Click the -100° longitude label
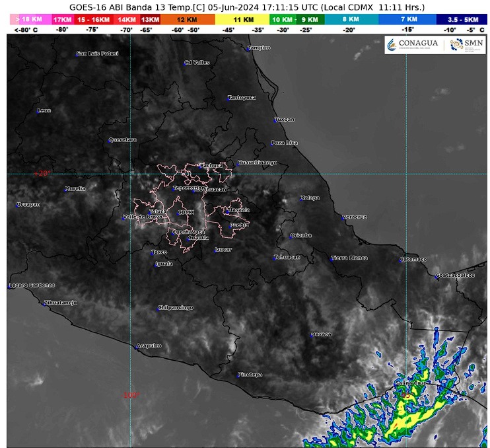 (131, 395)
